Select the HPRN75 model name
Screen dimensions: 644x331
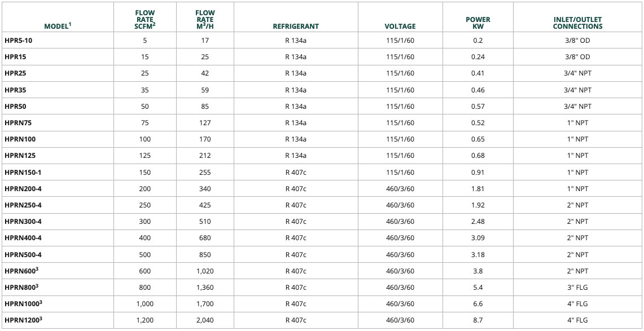point(17,123)
